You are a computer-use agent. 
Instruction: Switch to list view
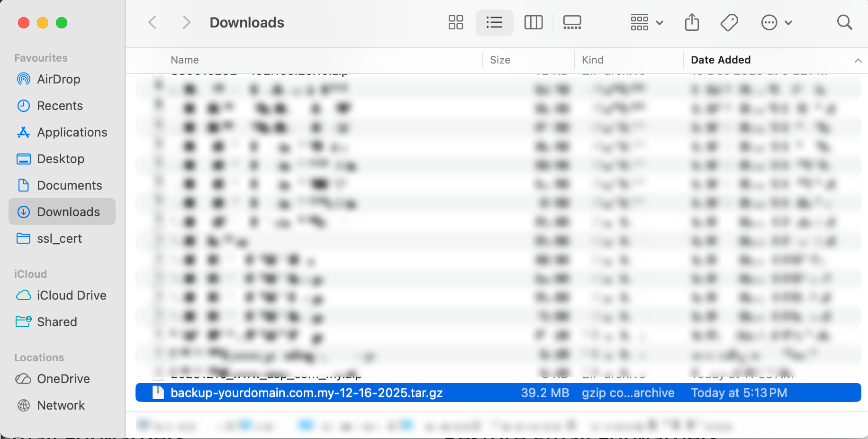(494, 22)
